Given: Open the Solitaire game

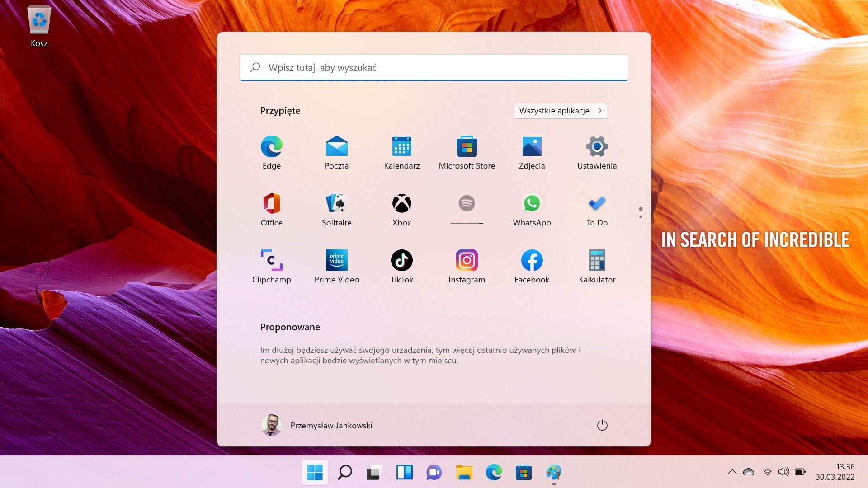Looking at the screenshot, I should point(337,210).
